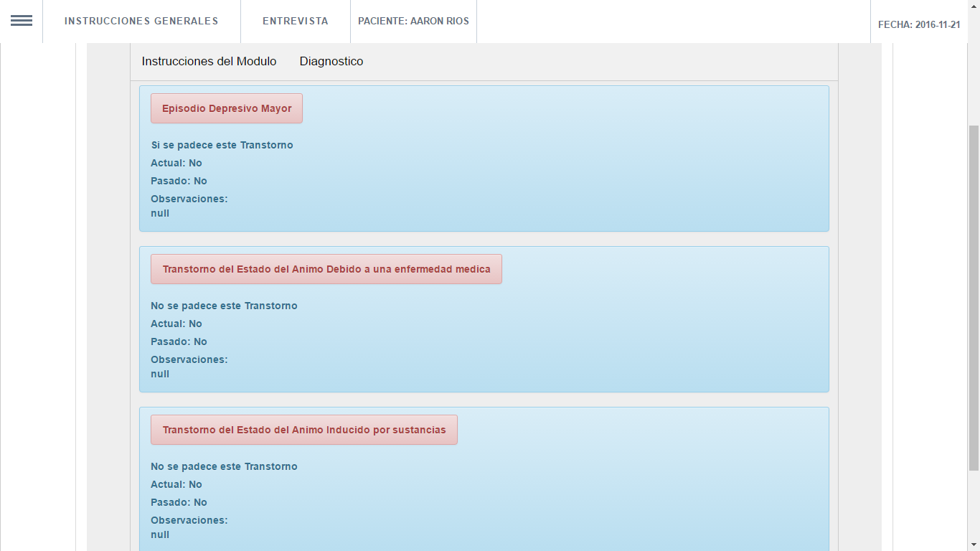Click the 'Si se padece este Transtorno' text
Screen dimensions: 980x551
click(x=222, y=145)
